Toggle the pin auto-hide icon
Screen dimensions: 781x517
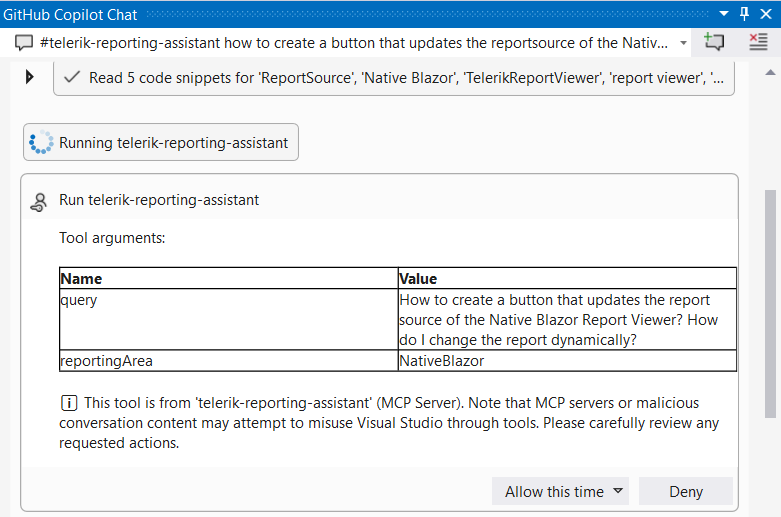[x=745, y=14]
